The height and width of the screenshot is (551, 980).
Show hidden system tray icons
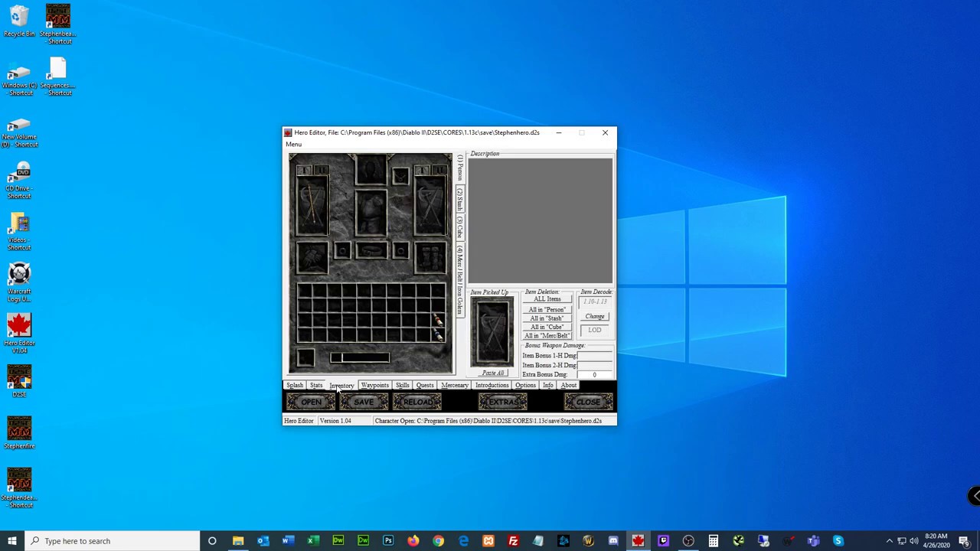(x=889, y=541)
